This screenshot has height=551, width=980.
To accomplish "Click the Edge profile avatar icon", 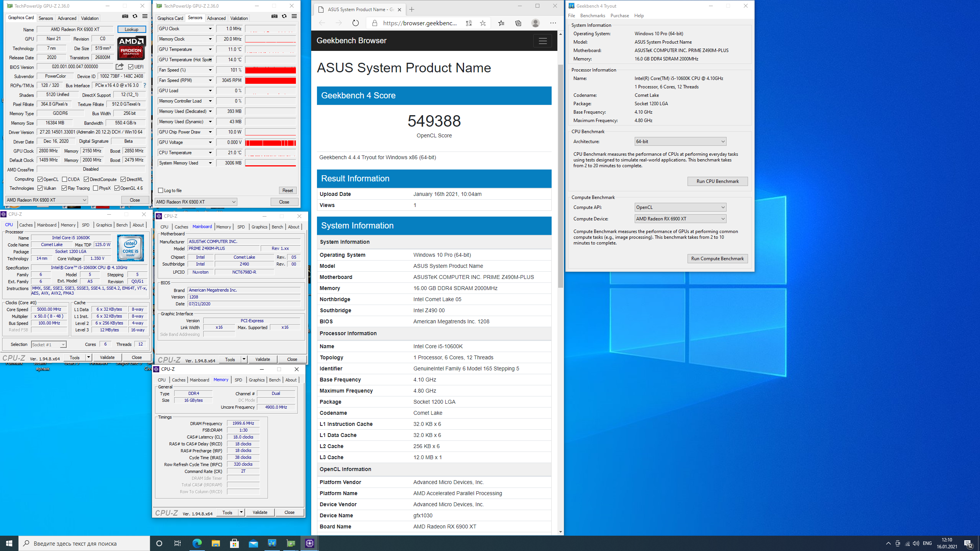I will coord(536,23).
